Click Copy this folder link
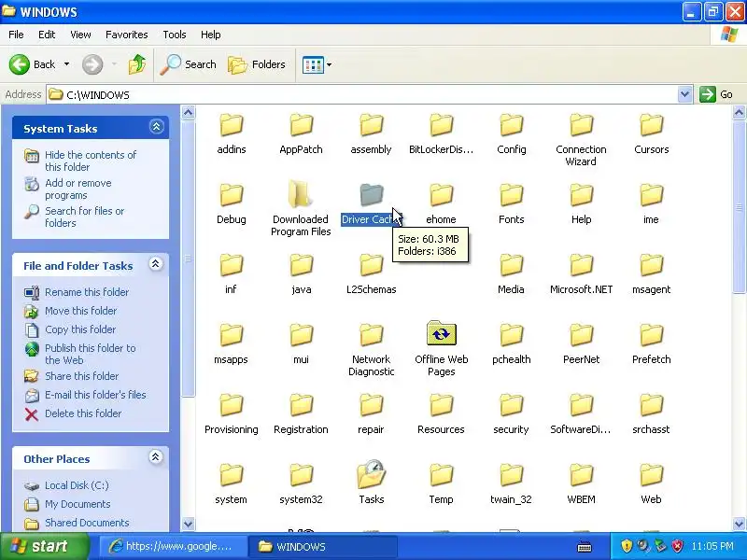This screenshot has height=560, width=747. pyautogui.click(x=80, y=329)
